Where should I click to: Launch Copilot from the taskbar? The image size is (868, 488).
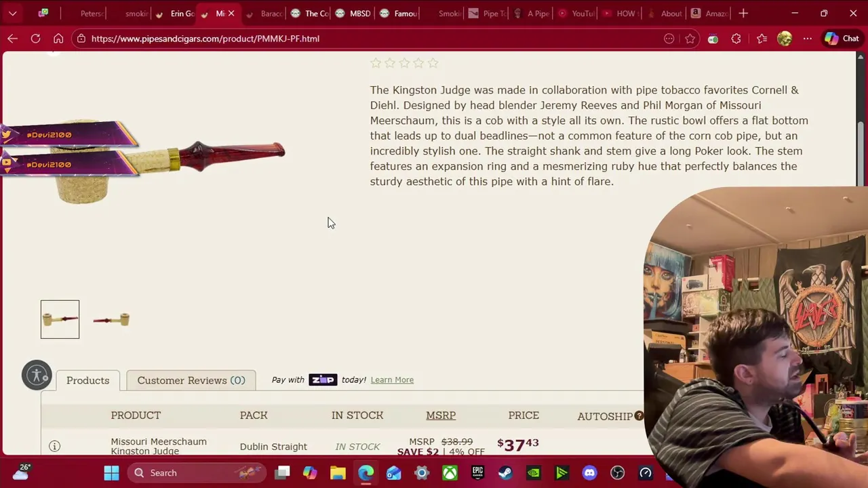(x=310, y=472)
